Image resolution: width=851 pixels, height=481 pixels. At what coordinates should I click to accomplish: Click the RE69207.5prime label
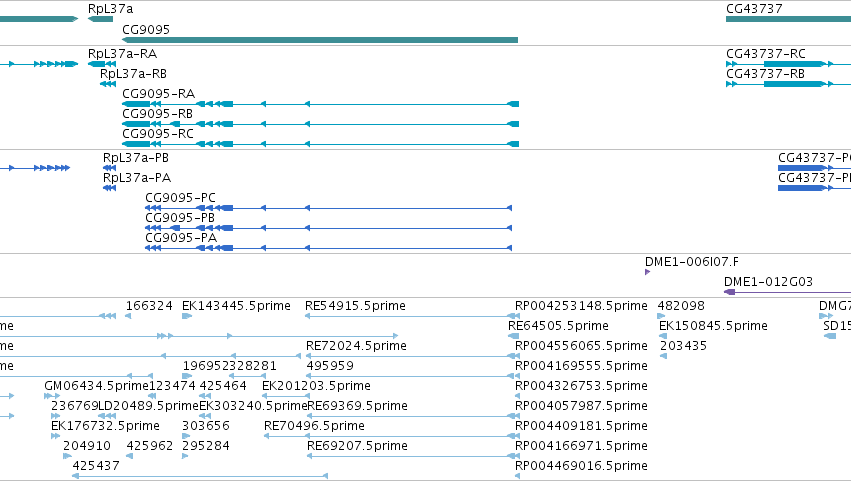pos(357,446)
